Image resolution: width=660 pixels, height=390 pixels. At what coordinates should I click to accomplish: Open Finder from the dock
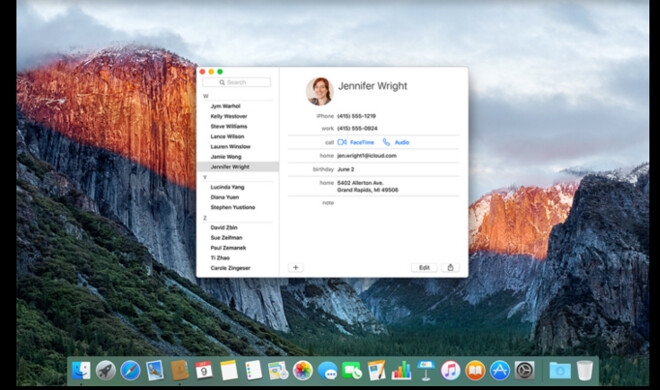point(81,371)
